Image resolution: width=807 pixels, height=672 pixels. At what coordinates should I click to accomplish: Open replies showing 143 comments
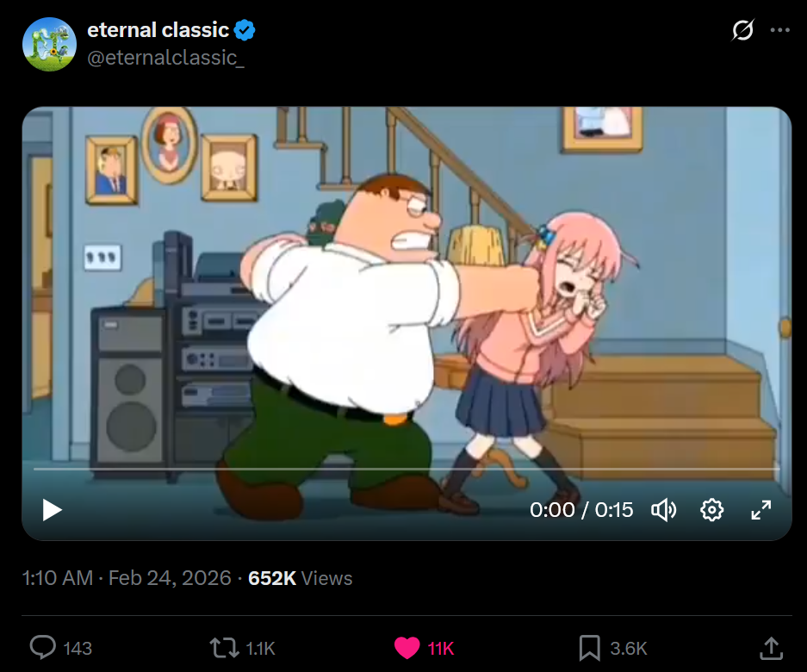(61, 648)
